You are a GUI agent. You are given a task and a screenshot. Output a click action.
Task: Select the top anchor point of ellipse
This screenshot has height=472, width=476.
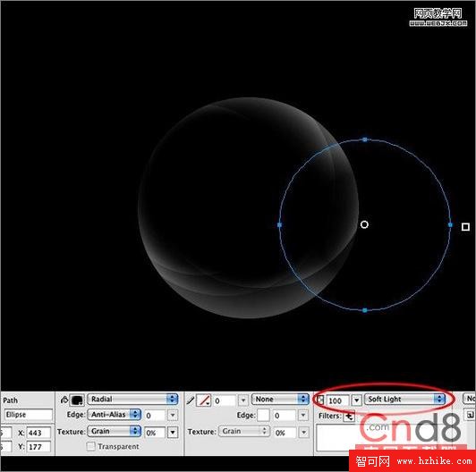click(365, 139)
